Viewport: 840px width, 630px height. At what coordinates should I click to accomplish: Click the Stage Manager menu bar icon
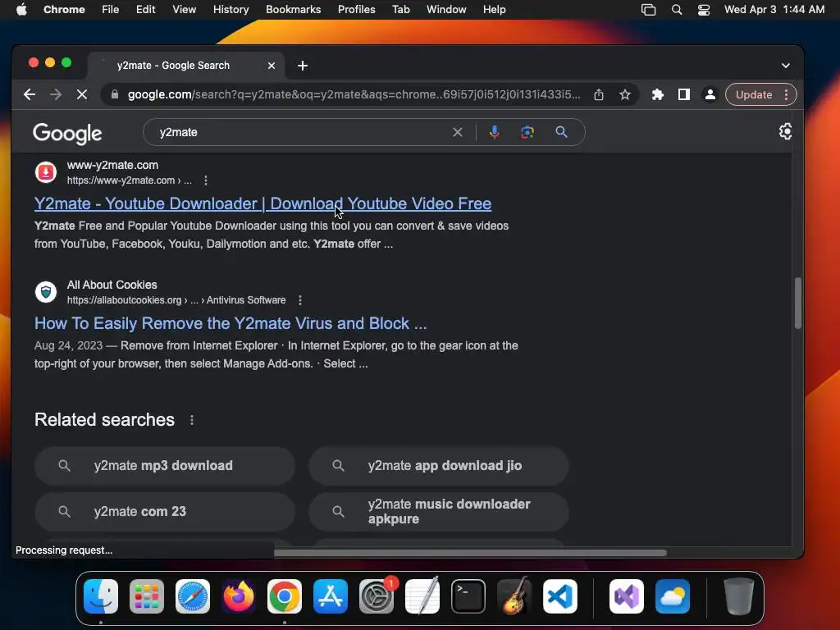pyautogui.click(x=648, y=10)
